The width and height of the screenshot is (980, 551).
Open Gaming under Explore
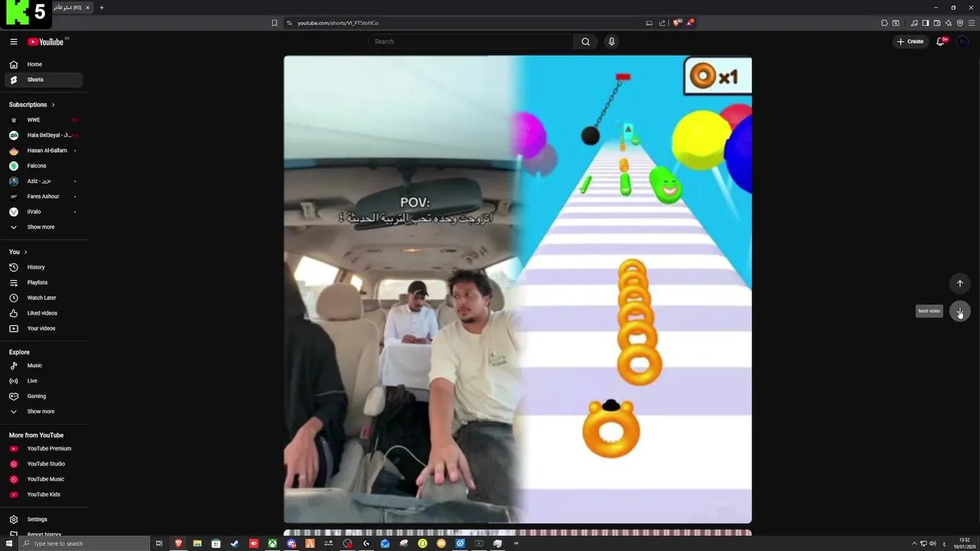click(x=44, y=396)
